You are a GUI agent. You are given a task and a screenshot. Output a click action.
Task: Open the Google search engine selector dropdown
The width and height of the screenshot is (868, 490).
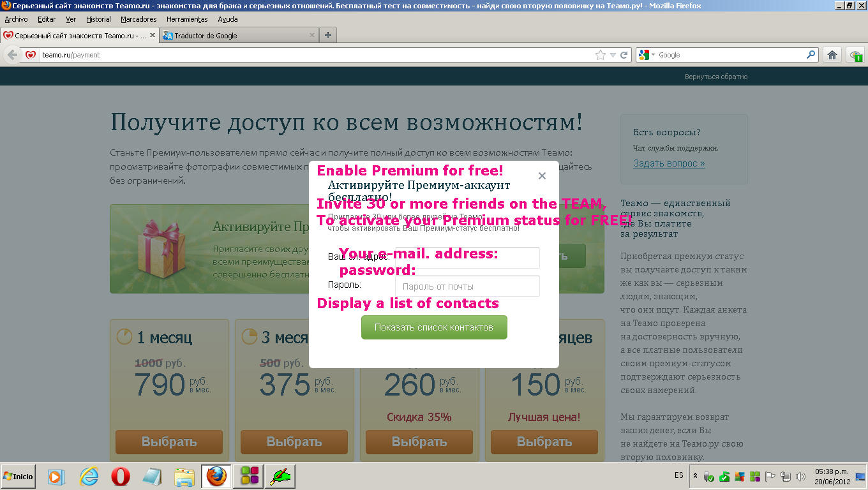(647, 55)
